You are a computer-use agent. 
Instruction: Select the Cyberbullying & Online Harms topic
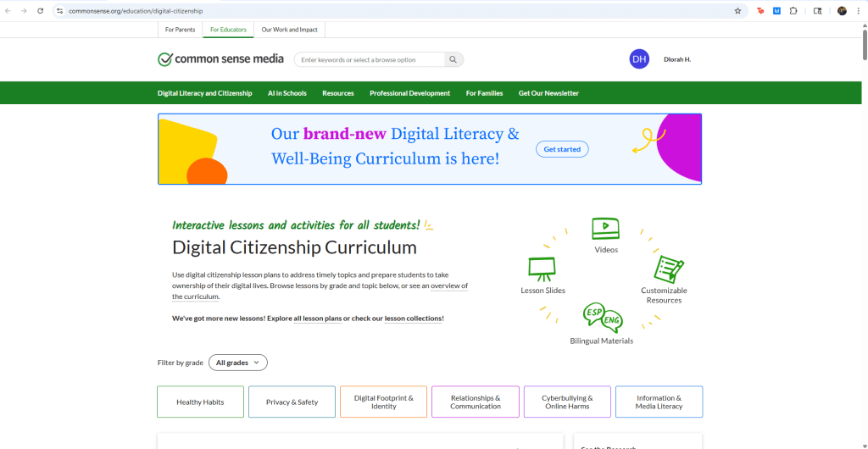[x=567, y=402]
